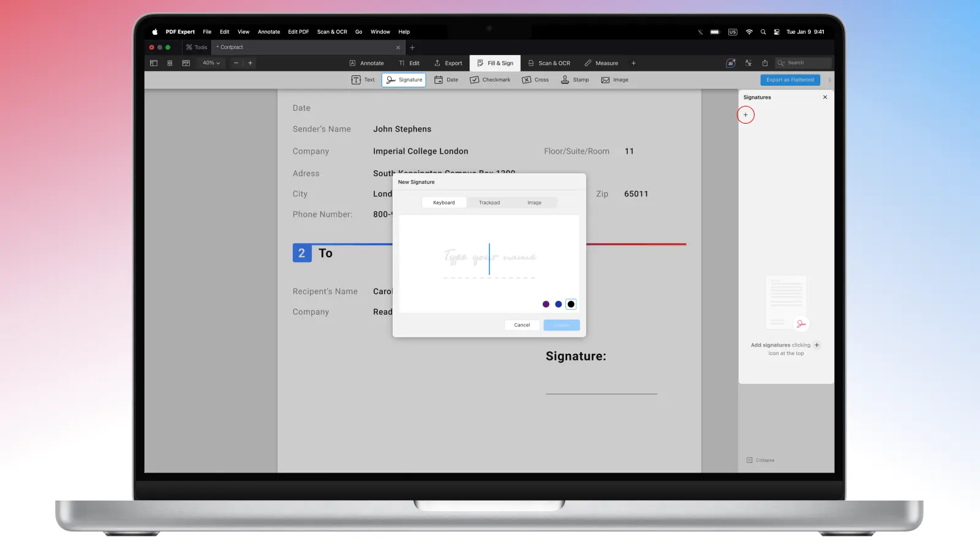Viewport: 980px width, 551px height.
Task: Choose the purple signature color
Action: (546, 304)
